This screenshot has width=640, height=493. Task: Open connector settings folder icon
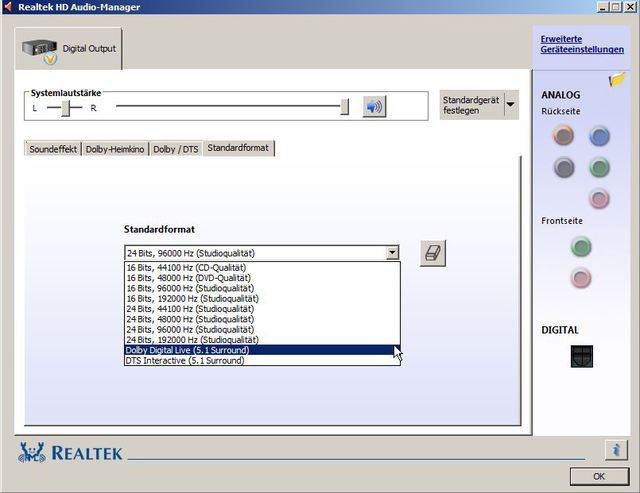617,79
